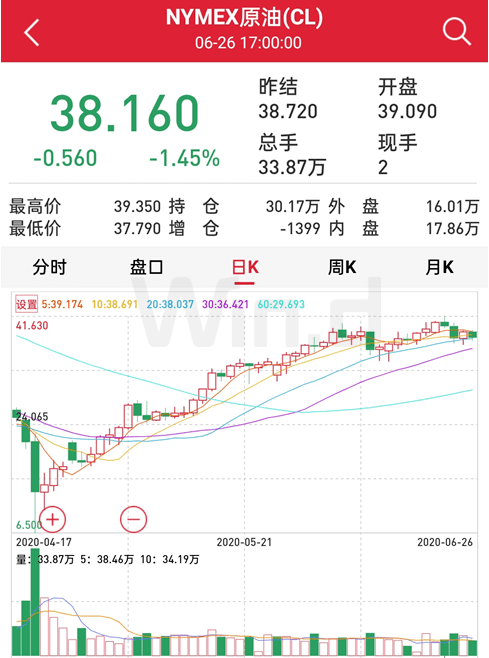The height and width of the screenshot is (658, 489).
Task: Switch to the 月K tab
Action: pyautogui.click(x=439, y=267)
